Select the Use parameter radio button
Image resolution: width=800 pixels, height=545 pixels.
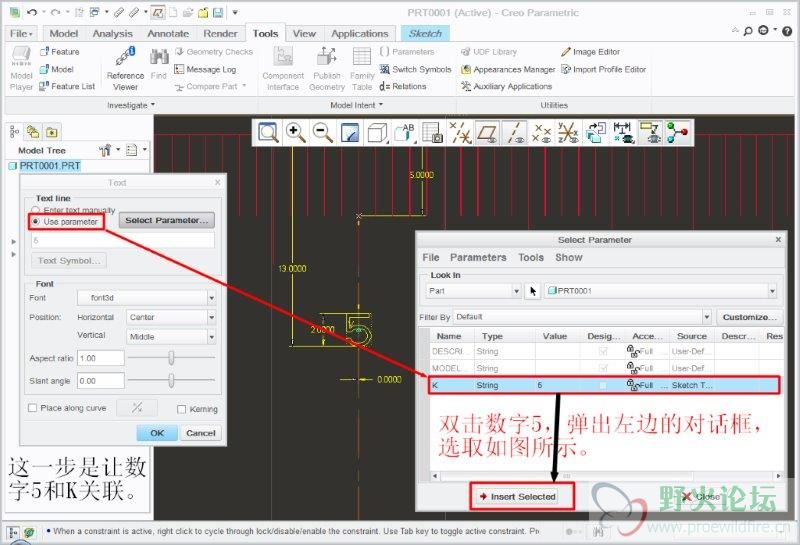pos(37,222)
